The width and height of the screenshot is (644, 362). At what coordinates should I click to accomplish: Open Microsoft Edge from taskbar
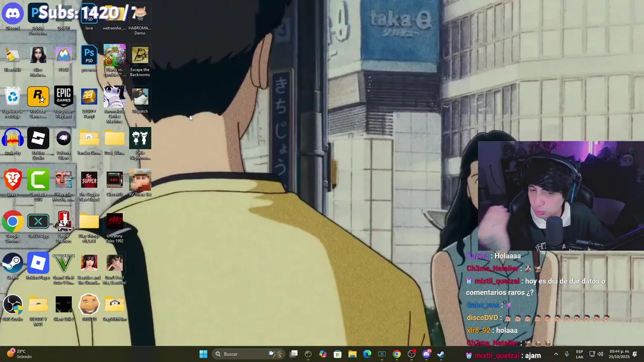point(367,354)
